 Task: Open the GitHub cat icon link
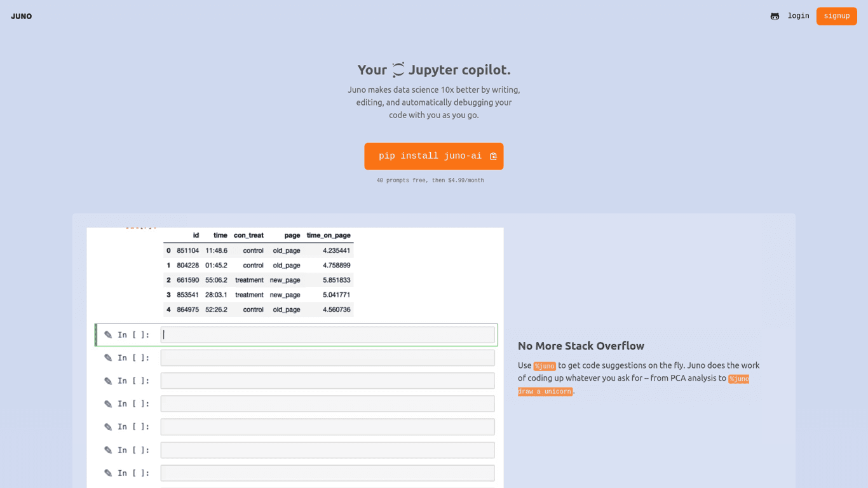[775, 17]
